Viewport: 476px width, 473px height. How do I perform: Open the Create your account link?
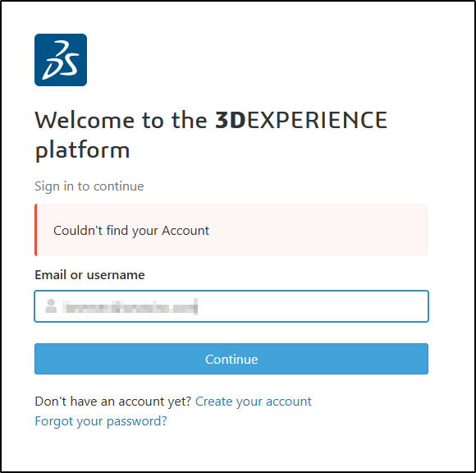pos(254,402)
